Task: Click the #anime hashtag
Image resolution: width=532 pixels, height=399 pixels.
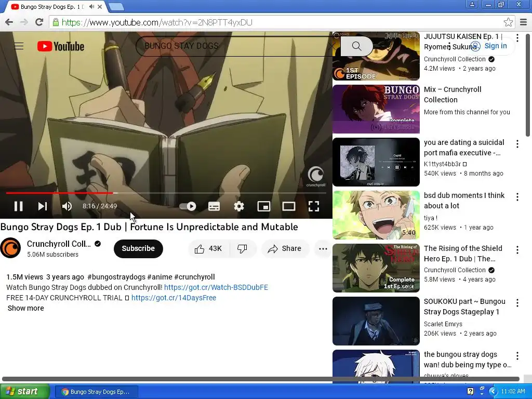Action: pyautogui.click(x=160, y=277)
